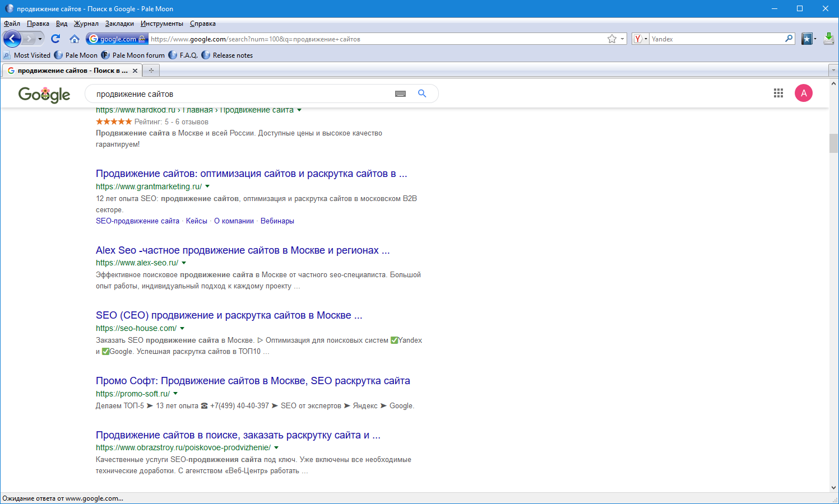Close the продвижение сайтов tab

135,71
